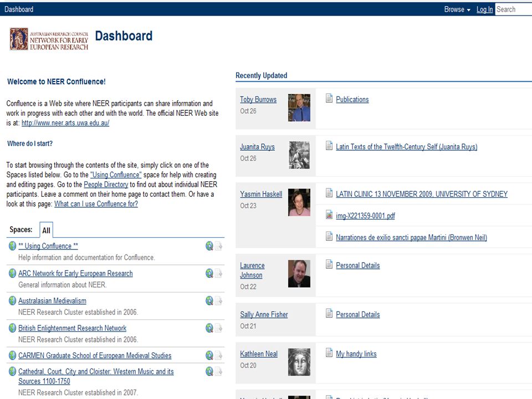Screen dimensions: 532x399
Task: Open the People Directory link
Action: click(106, 185)
